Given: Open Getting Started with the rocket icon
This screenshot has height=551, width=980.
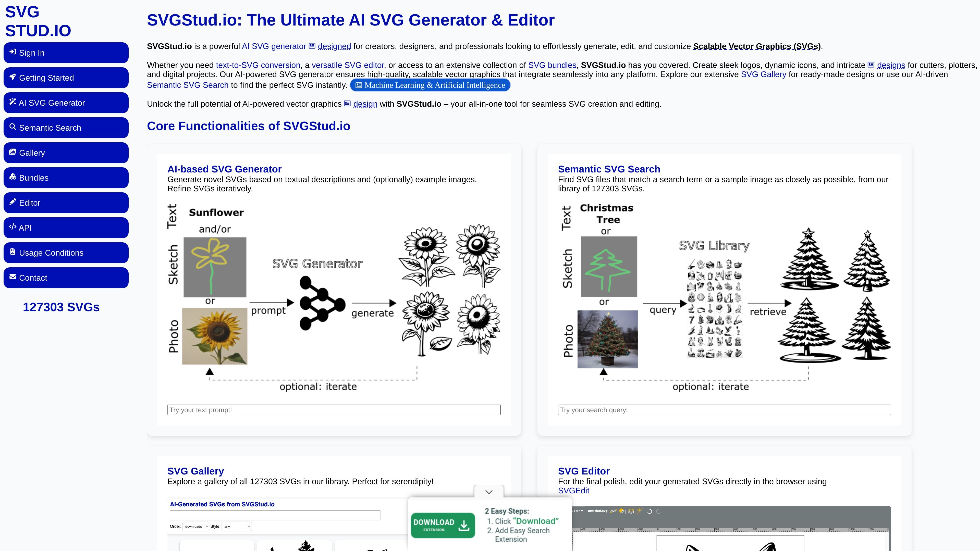Looking at the screenshot, I should 66,78.
